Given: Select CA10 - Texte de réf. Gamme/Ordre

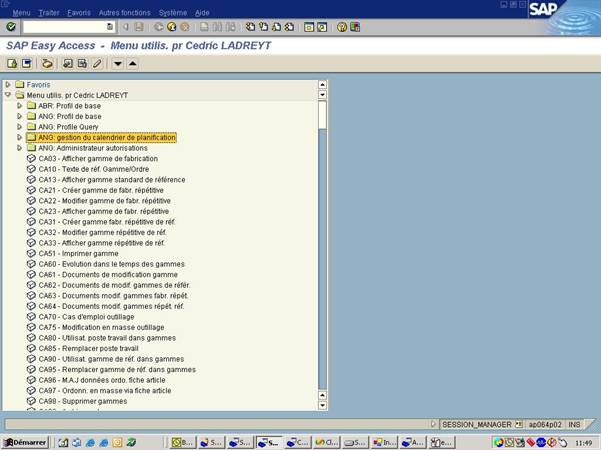Looking at the screenshot, I should (94, 169).
